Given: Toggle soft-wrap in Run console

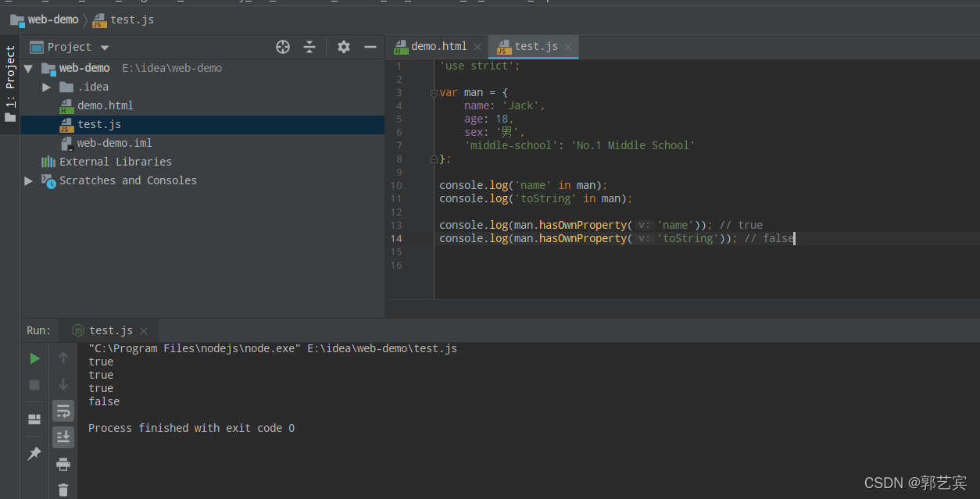Looking at the screenshot, I should coord(63,411).
